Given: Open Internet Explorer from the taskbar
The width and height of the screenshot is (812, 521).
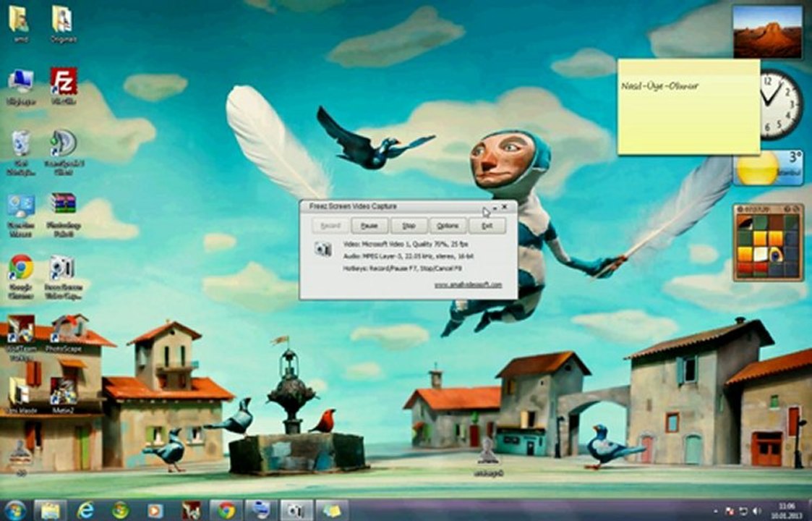Looking at the screenshot, I should pyautogui.click(x=85, y=511).
